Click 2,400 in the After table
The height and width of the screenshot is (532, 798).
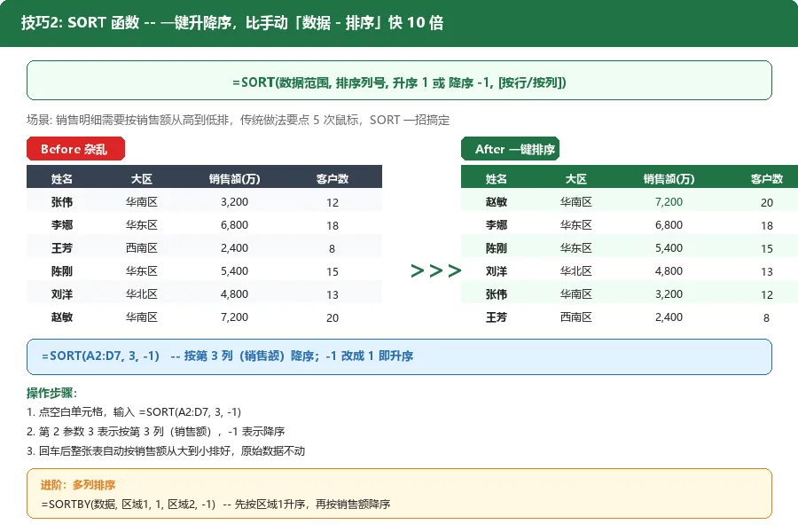669,317
